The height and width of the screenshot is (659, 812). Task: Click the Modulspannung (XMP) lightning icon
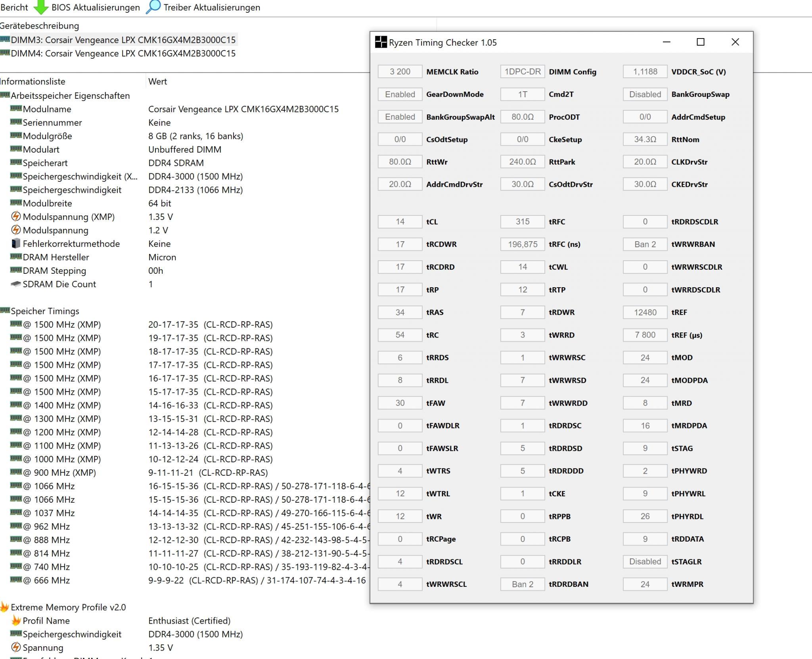click(16, 217)
